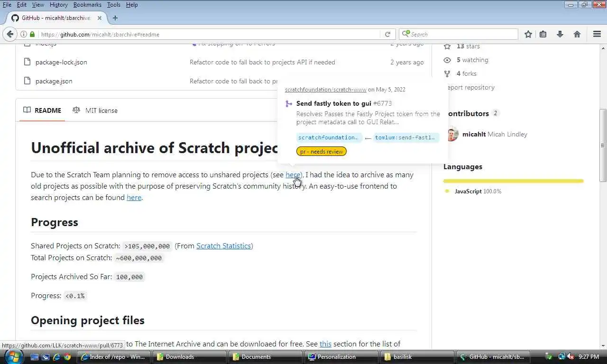Switch to Index of /repo taskbar window

coord(114,357)
